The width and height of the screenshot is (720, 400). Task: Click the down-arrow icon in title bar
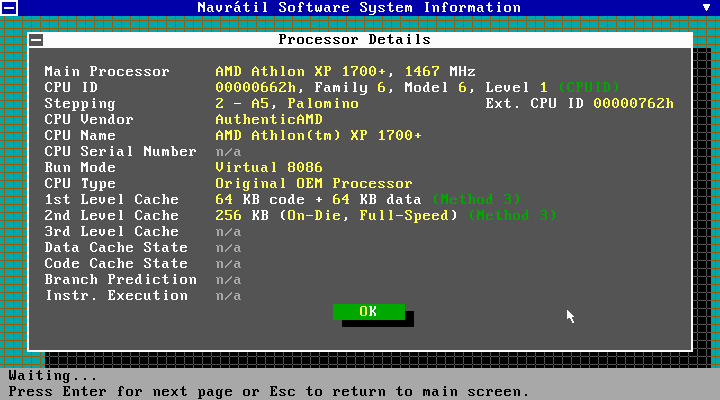706,7
